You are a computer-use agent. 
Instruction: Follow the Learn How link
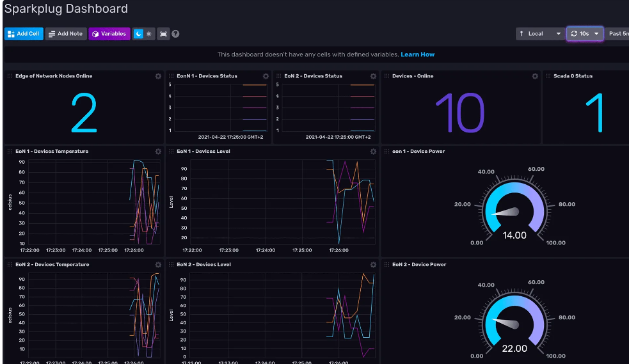417,54
